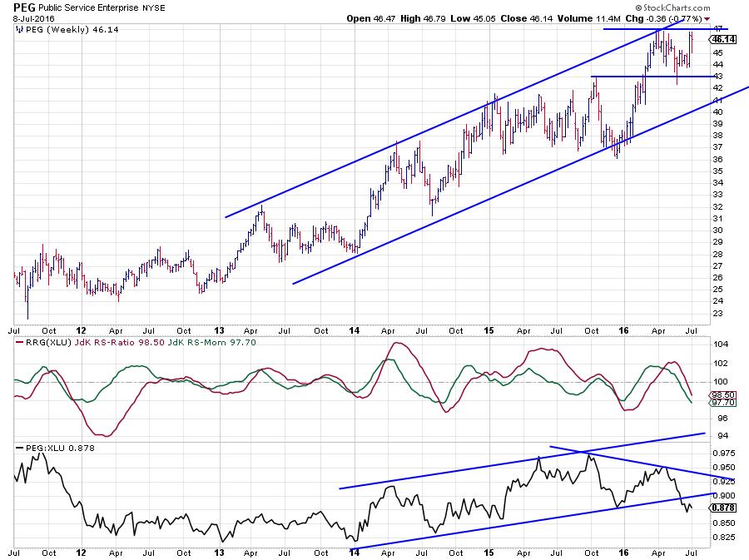
Task: Click year 15 on the bottom time axis
Action: (x=489, y=553)
